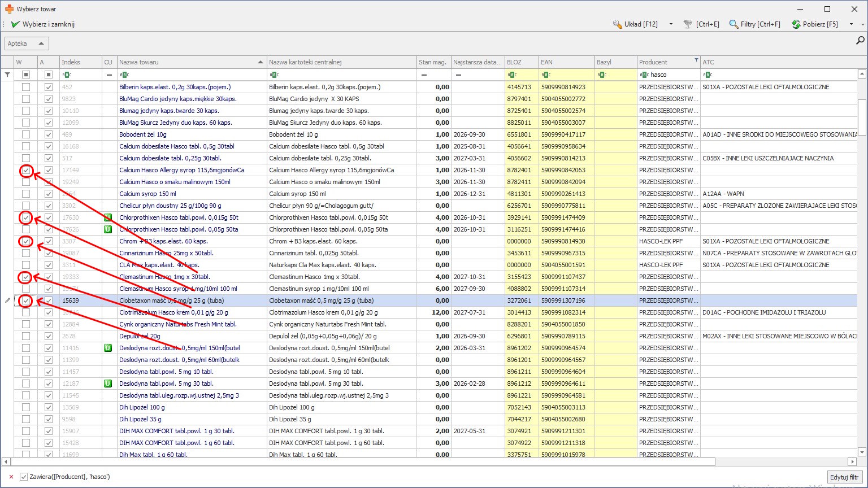This screenshot has height=488, width=868.
Task: Remove the Producent filter with the red X
Action: (x=11, y=477)
